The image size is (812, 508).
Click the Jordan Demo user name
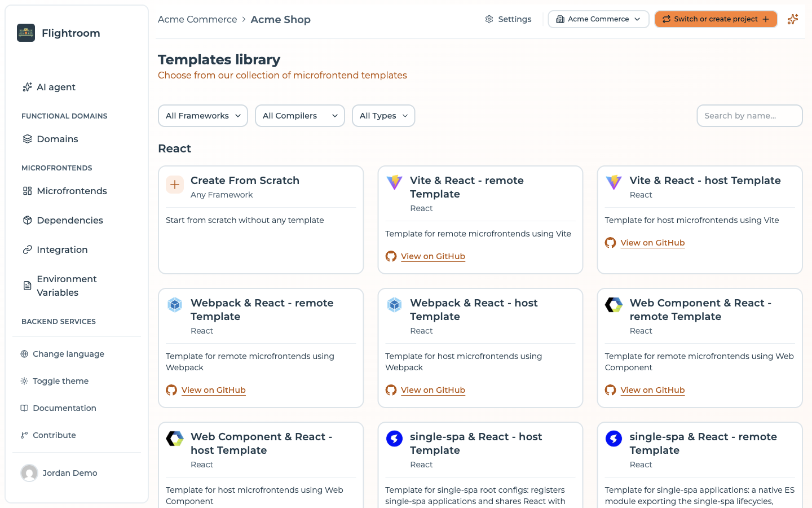click(70, 473)
